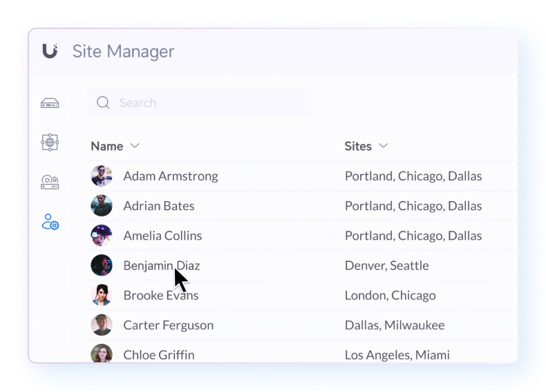
Task: Open Chloe Griffin's avatar
Action: [102, 353]
